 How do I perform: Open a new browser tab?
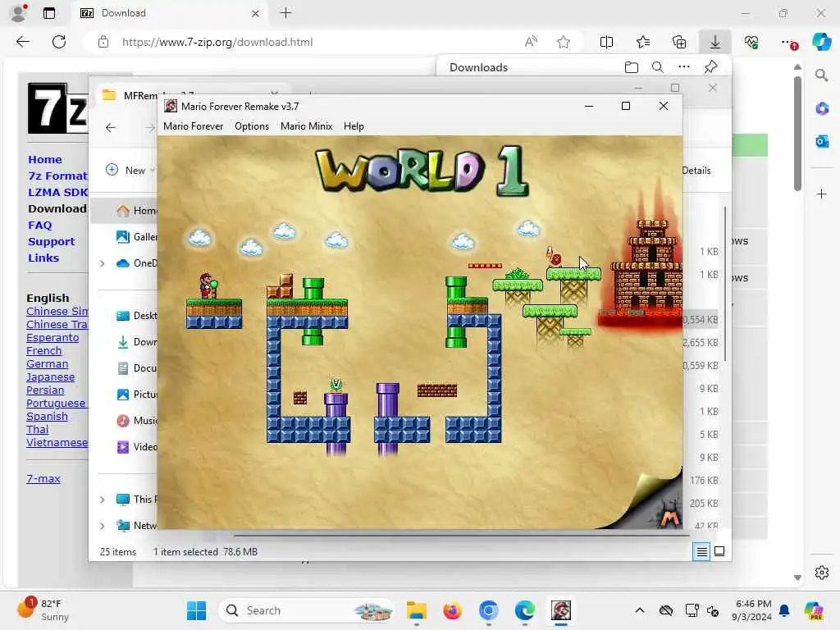[x=286, y=13]
